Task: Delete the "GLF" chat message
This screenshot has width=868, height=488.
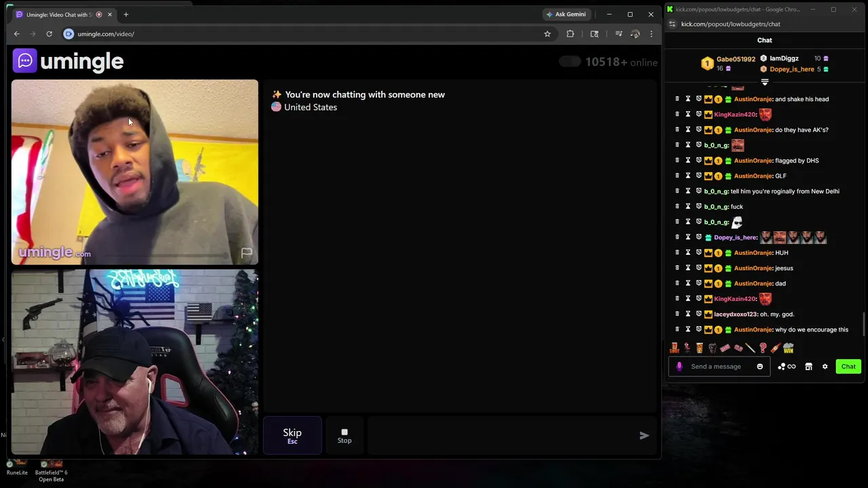Action: [x=677, y=176]
